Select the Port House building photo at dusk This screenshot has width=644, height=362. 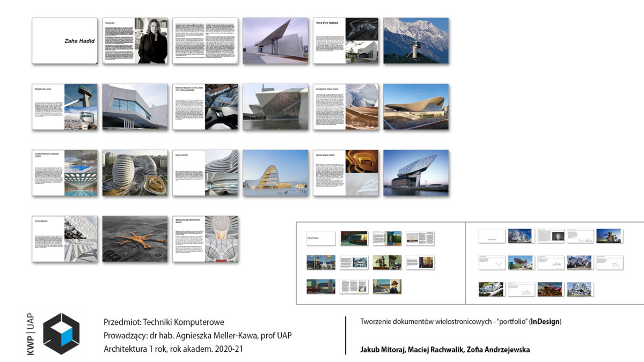coord(416,173)
